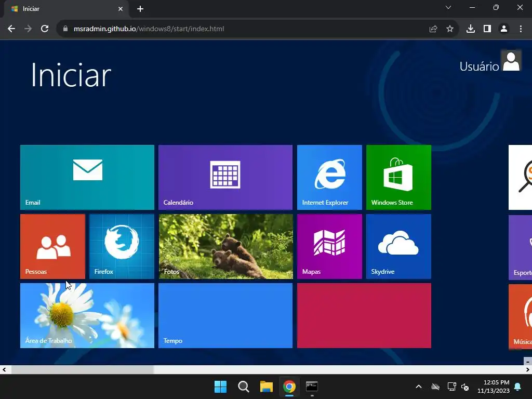Open network settings tray icon
This screenshot has height=399, width=532.
451,387
